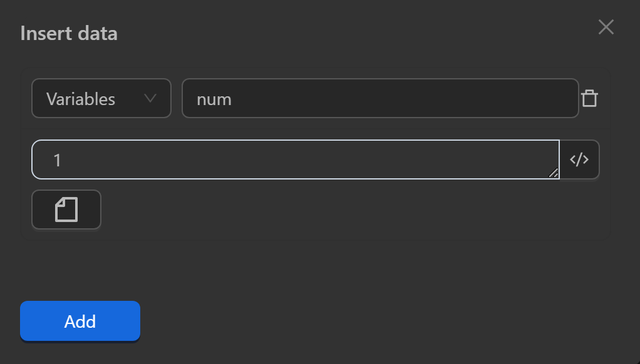Delete the num variable row
The image size is (640, 364).
pyautogui.click(x=589, y=99)
